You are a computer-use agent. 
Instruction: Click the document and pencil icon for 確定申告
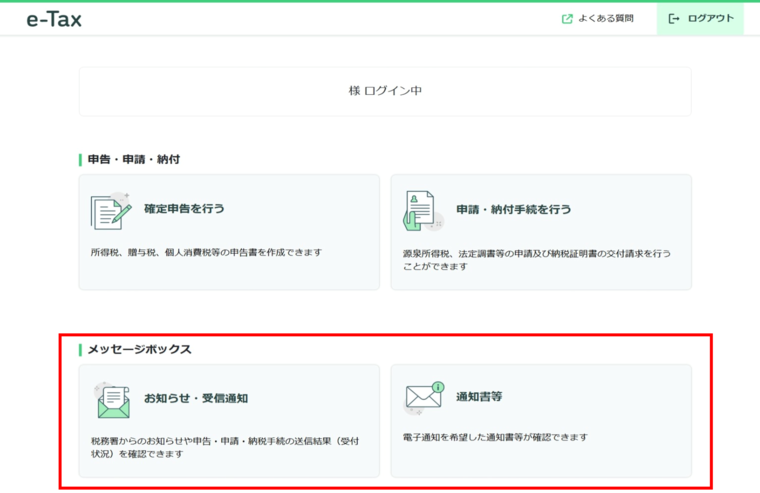click(x=111, y=211)
